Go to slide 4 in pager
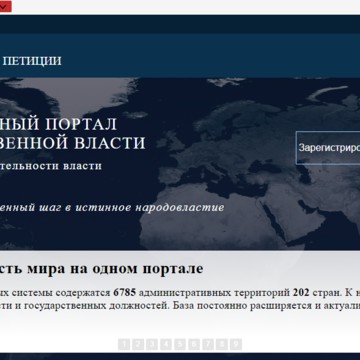 pos(166,345)
